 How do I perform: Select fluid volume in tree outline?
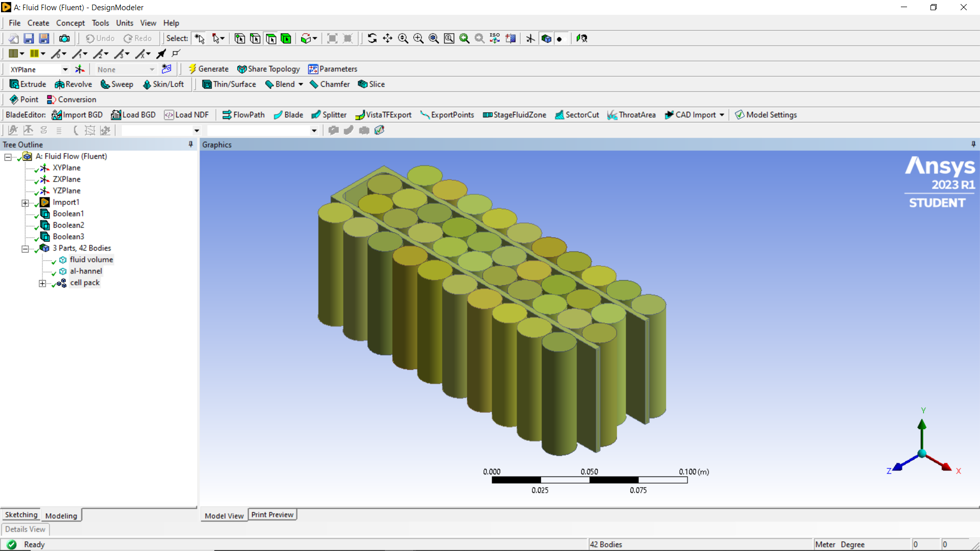click(91, 260)
